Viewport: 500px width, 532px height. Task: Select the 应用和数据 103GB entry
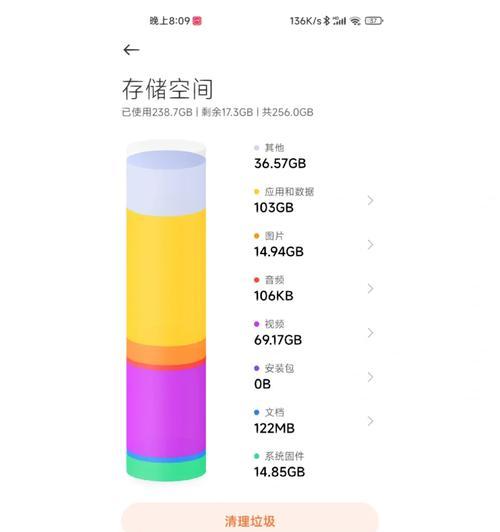(314, 200)
